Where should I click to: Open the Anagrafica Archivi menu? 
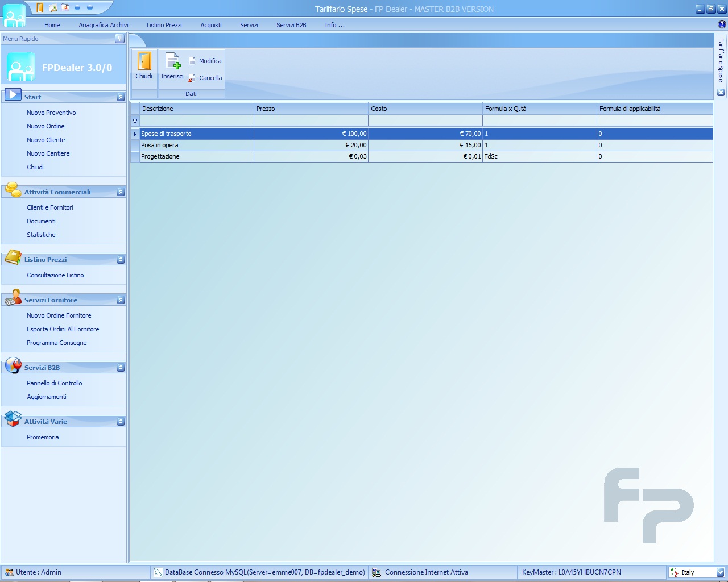point(104,25)
